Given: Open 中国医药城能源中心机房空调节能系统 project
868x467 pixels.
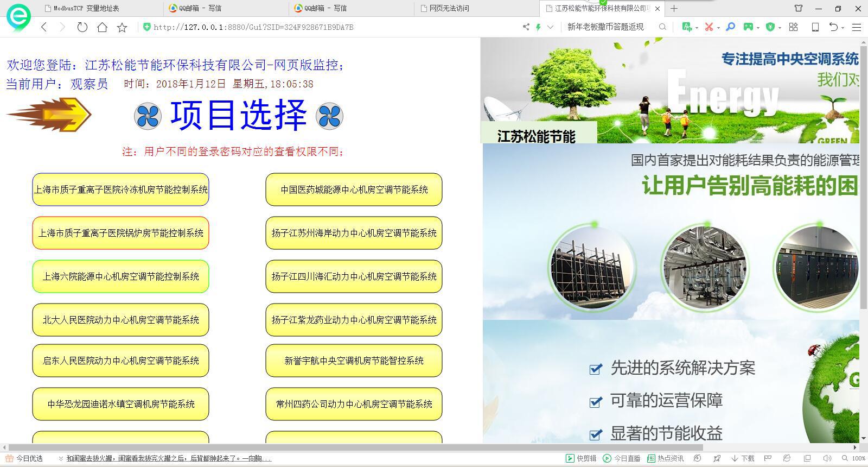Looking at the screenshot, I should [x=354, y=190].
